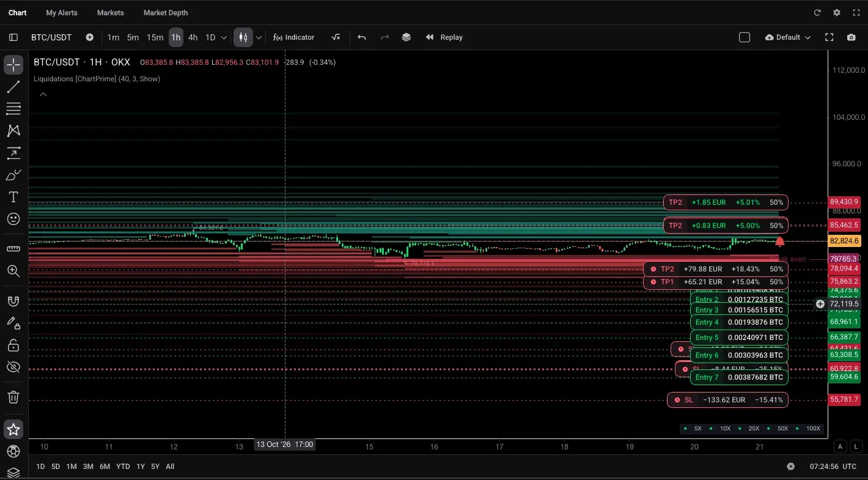Screen dimensions: 868x480
Task: Toggle the left sidebar panel
Action: tap(13, 37)
